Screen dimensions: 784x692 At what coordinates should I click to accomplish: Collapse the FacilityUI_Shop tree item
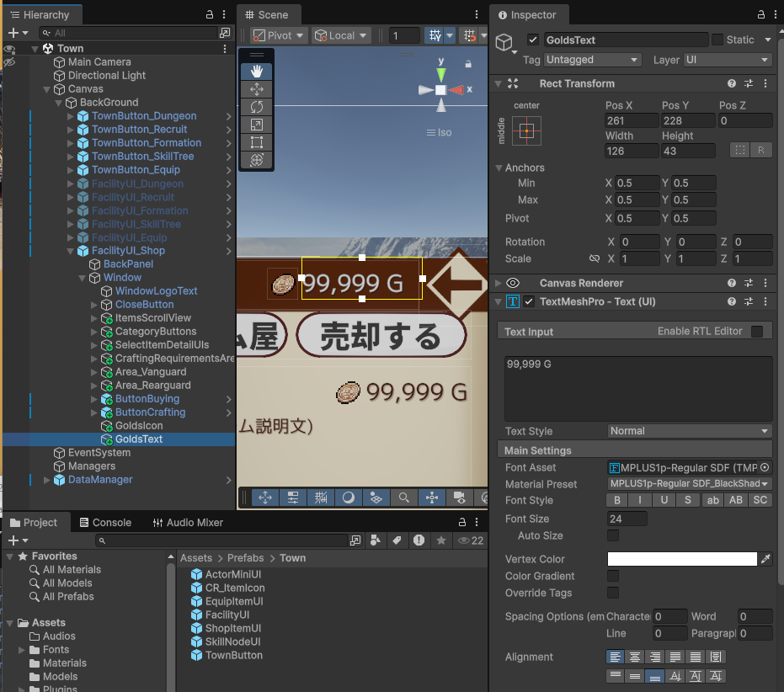(71, 251)
